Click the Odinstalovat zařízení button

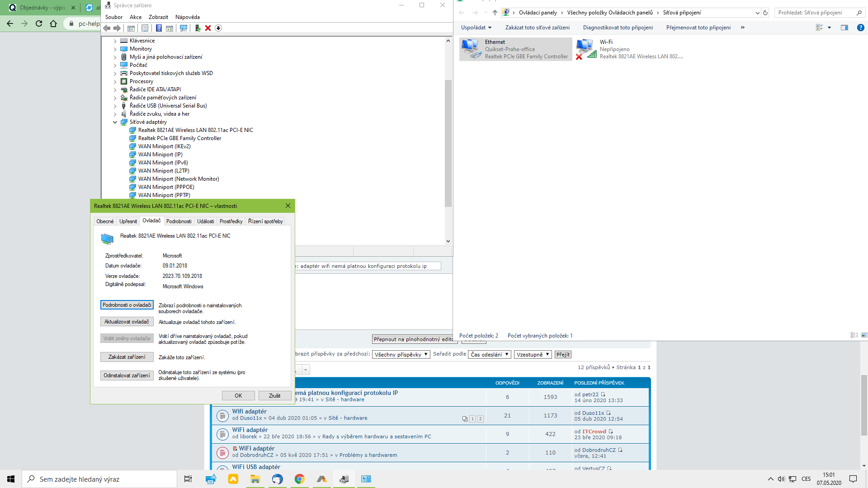pos(127,375)
